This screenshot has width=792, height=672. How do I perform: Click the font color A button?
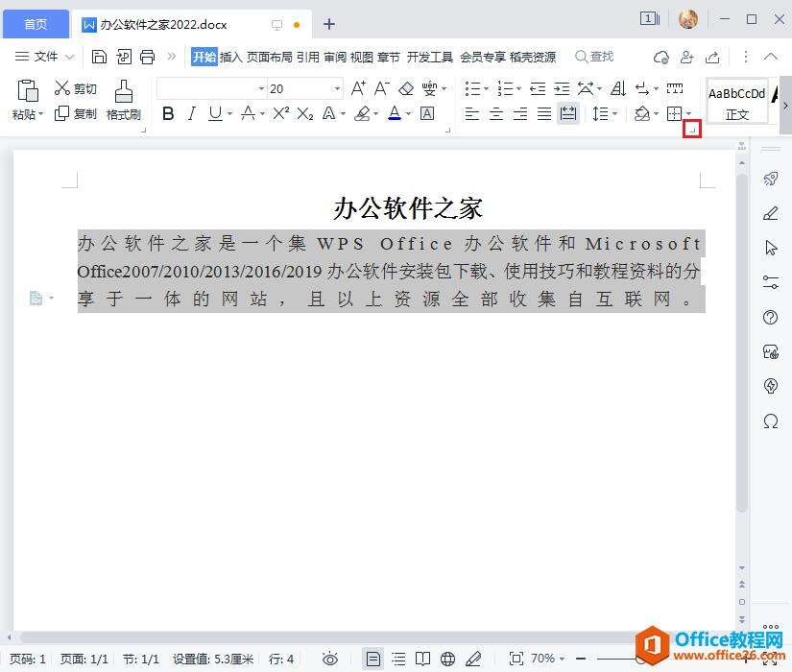pos(395,113)
